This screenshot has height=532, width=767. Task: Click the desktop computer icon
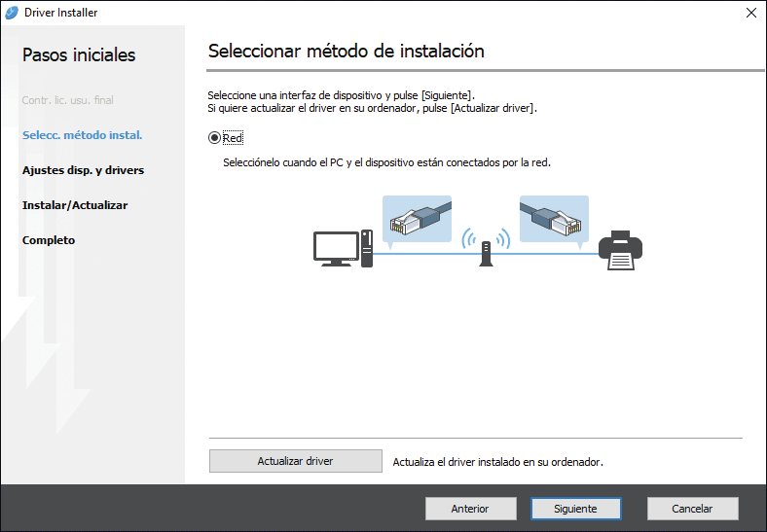click(x=343, y=249)
